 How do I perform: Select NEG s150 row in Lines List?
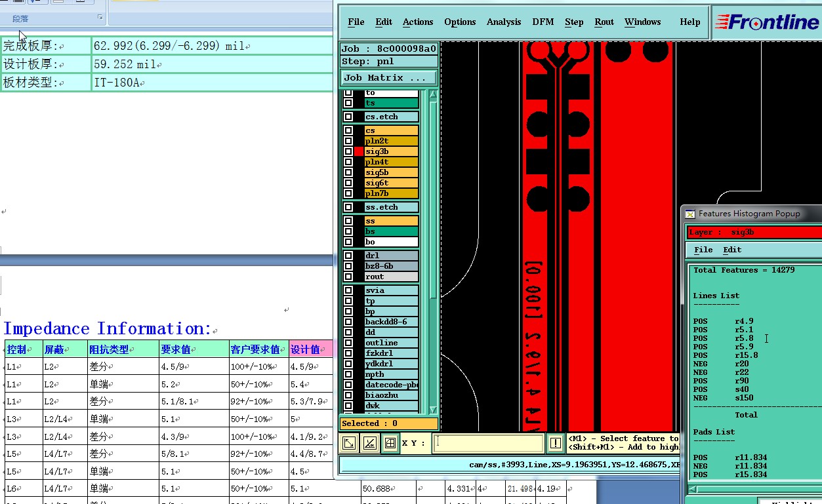724,398
